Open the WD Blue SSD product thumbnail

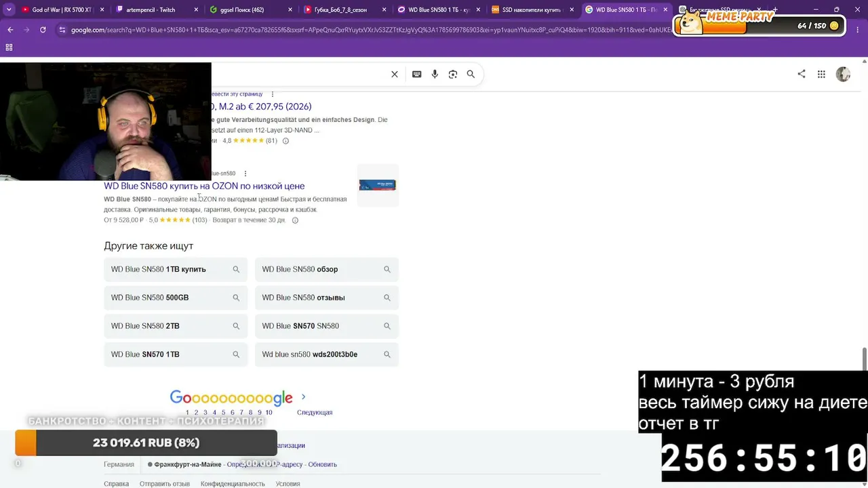click(378, 185)
